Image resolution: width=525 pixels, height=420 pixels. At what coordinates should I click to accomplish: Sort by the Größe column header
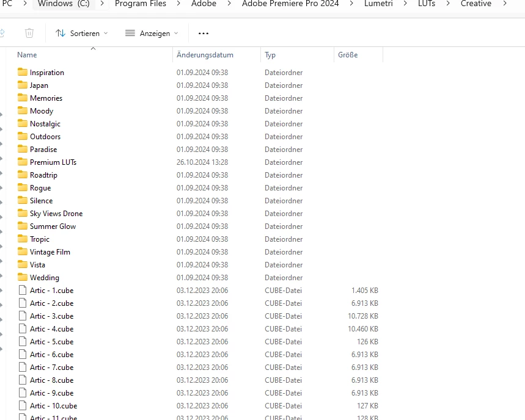(348, 55)
